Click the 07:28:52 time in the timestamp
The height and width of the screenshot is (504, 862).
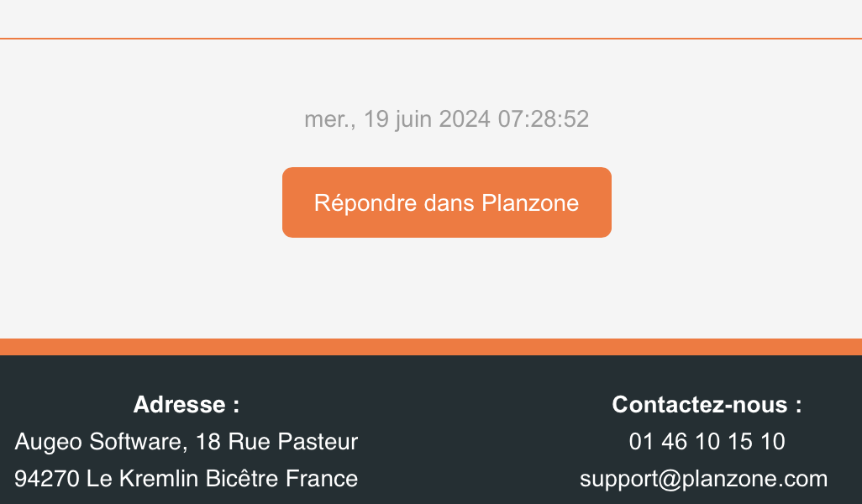(543, 119)
